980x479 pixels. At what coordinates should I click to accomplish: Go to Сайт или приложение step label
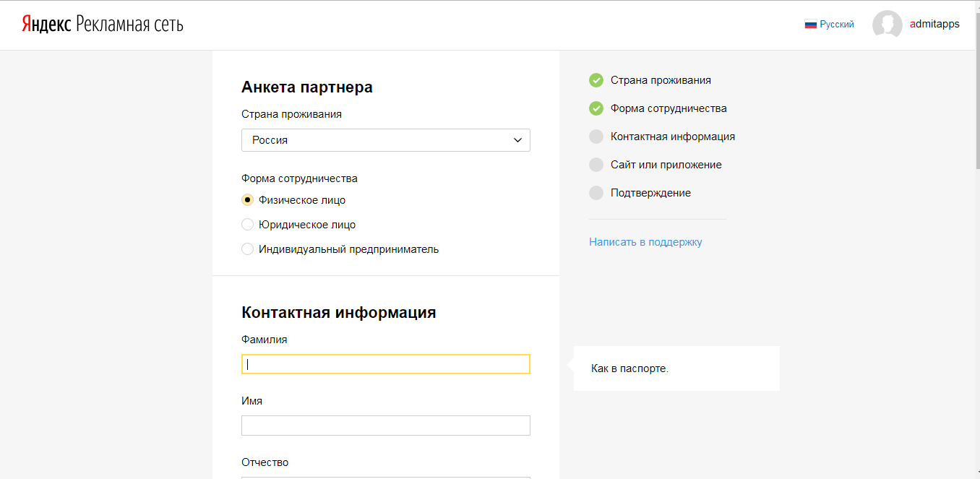[x=666, y=165]
